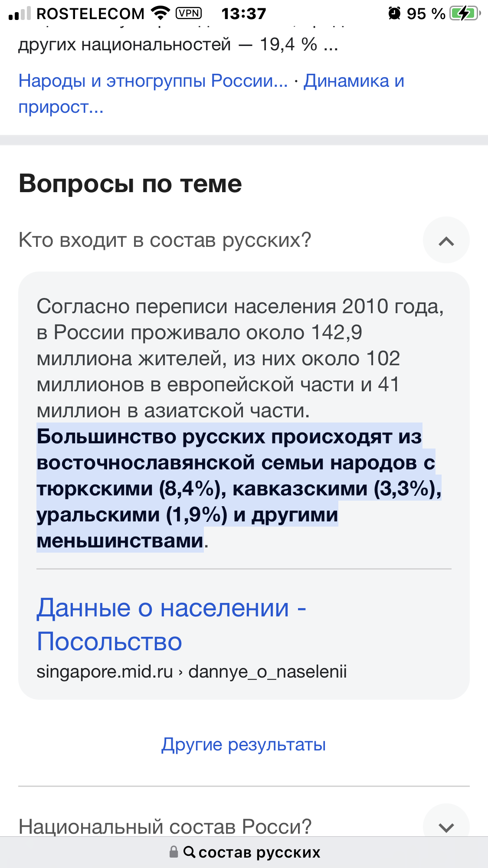Tap the "Национальный состав Росси?" question text

tap(165, 826)
